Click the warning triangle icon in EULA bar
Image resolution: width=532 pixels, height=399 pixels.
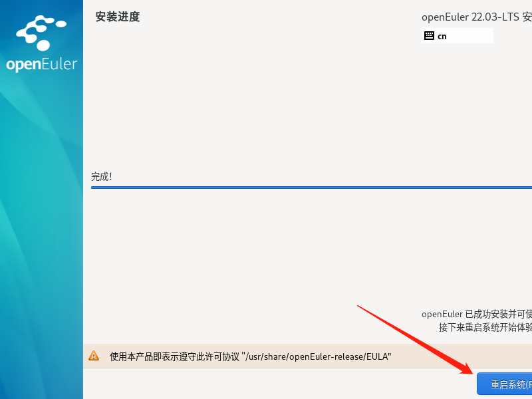(x=94, y=356)
